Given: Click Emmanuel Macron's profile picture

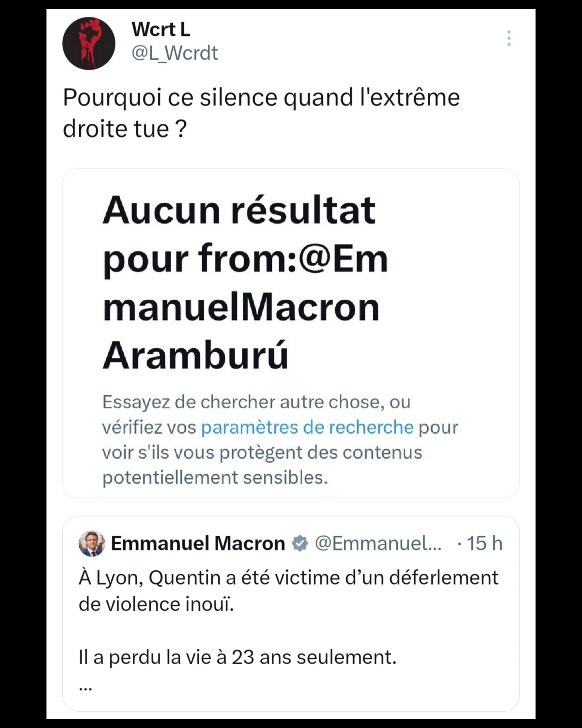Looking at the screenshot, I should (x=92, y=543).
